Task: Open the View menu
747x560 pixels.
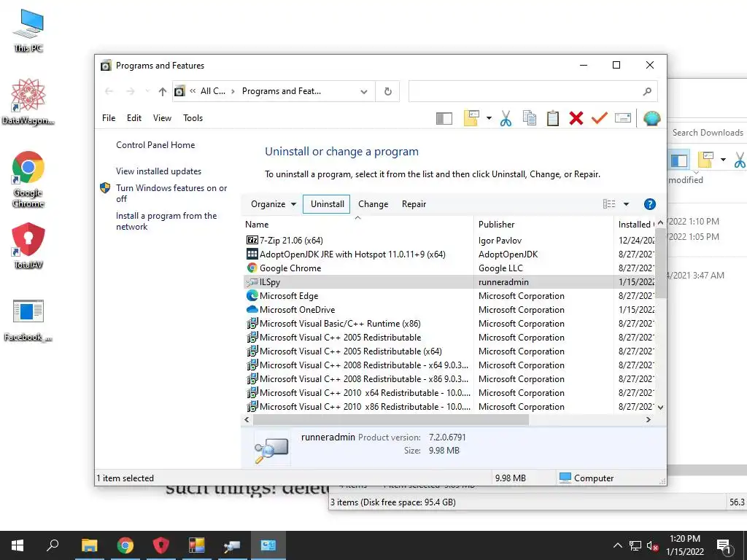Action: [162, 118]
